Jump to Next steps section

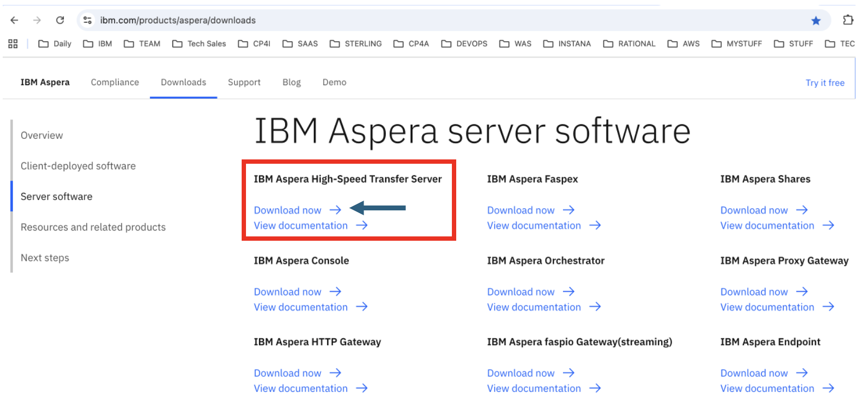point(45,258)
